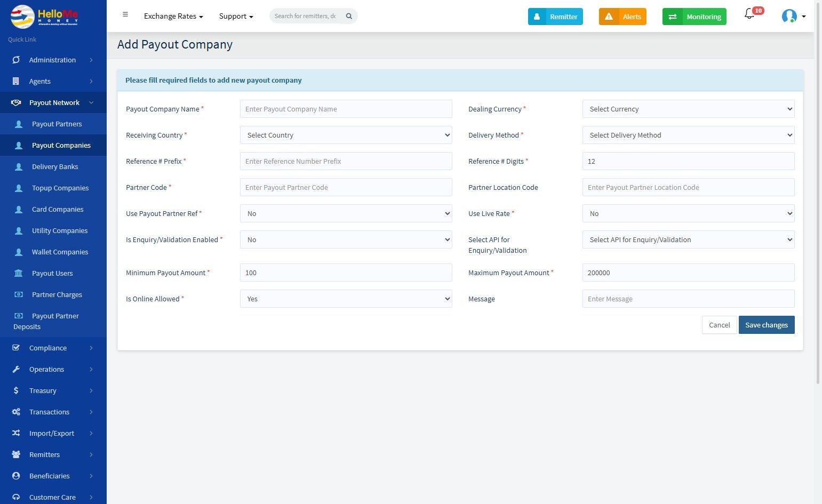Open the Use Live Rate dropdown
Screen dimensions: 822x504
[688, 213]
